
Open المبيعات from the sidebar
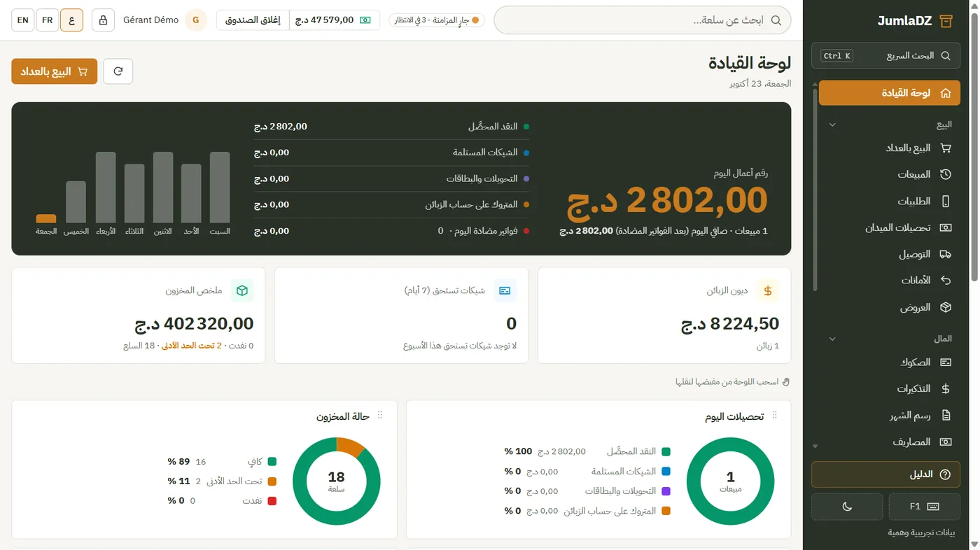coord(889,174)
